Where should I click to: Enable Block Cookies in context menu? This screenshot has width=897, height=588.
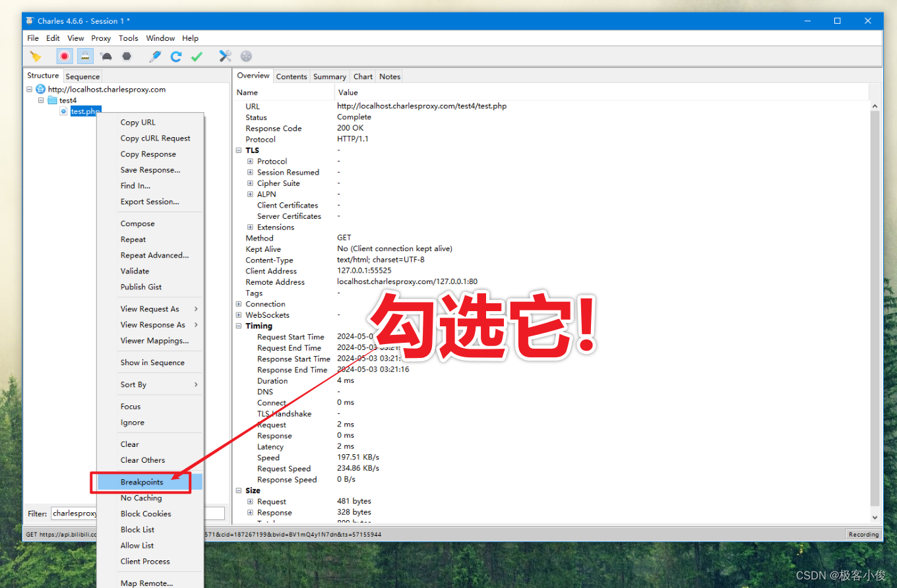tap(150, 514)
